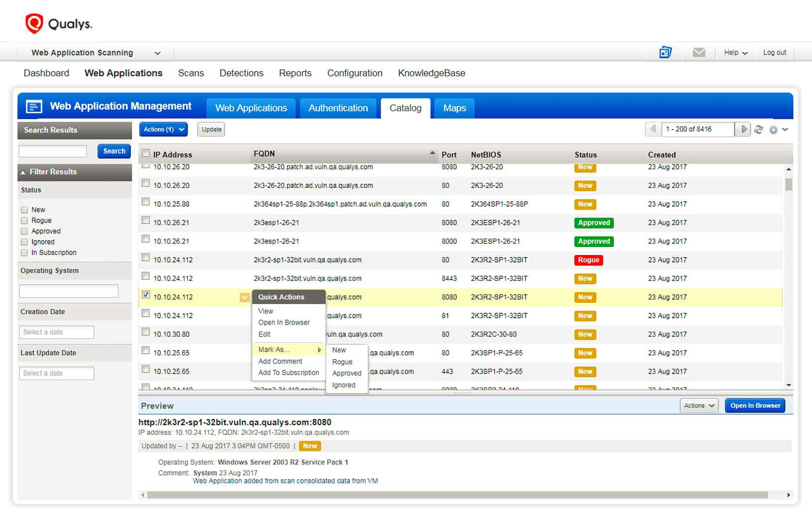Go to next page with the right arrow icon

click(x=743, y=129)
